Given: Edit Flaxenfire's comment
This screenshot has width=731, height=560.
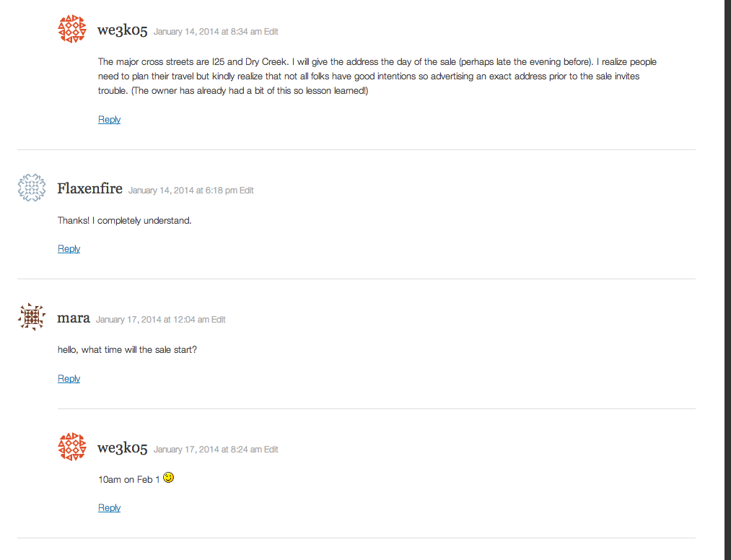Looking at the screenshot, I should point(247,191).
